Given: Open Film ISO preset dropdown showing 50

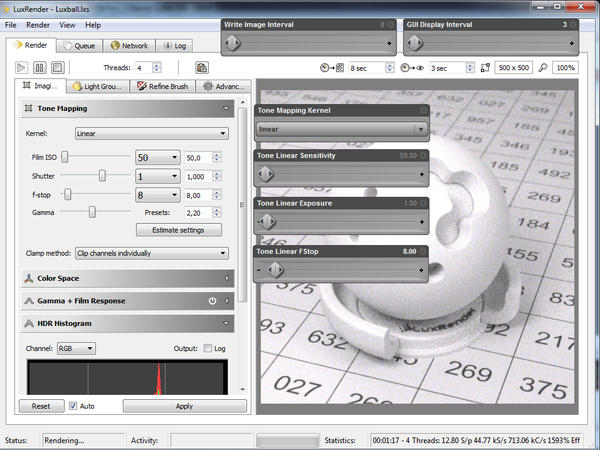Looking at the screenshot, I should coord(158,157).
